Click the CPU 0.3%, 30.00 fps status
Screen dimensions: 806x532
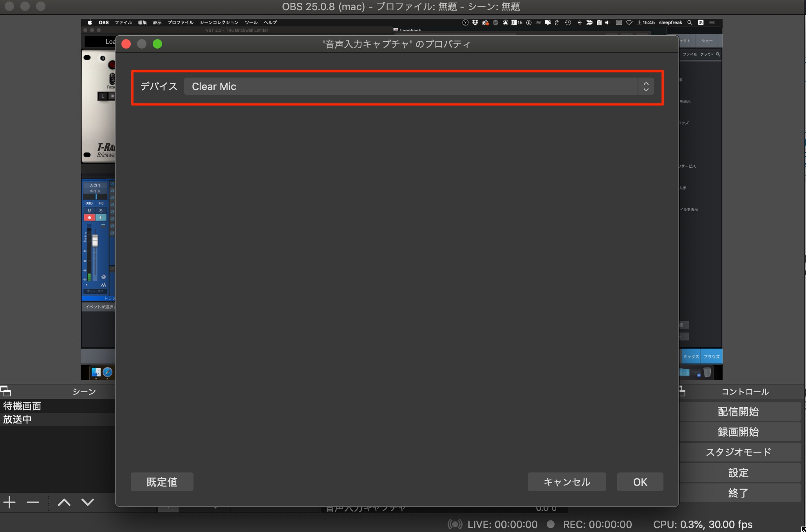703,524
